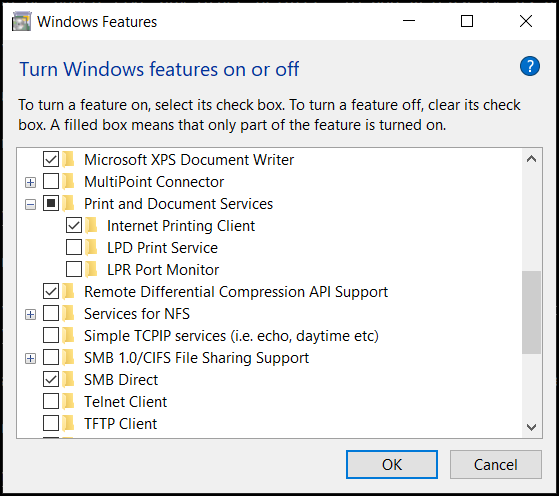This screenshot has width=559, height=496.
Task: Expand the MultiPoint Connector node
Action: click(x=31, y=183)
